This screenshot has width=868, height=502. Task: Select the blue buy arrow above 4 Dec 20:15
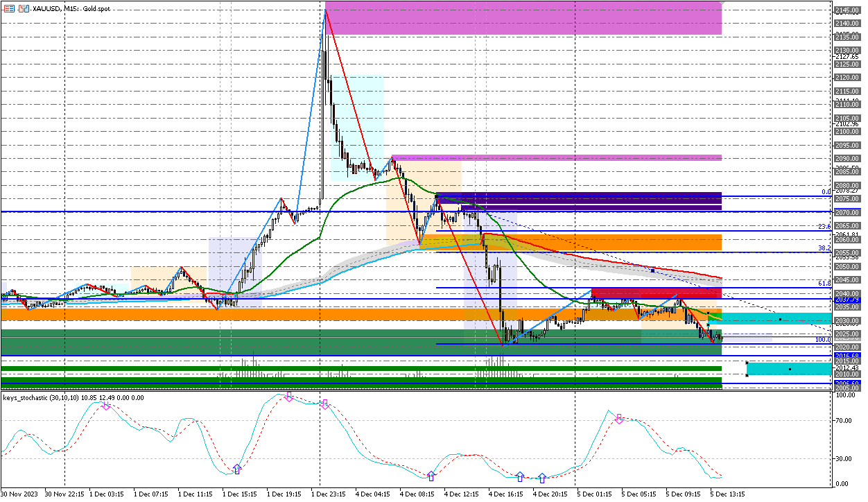coord(542,478)
